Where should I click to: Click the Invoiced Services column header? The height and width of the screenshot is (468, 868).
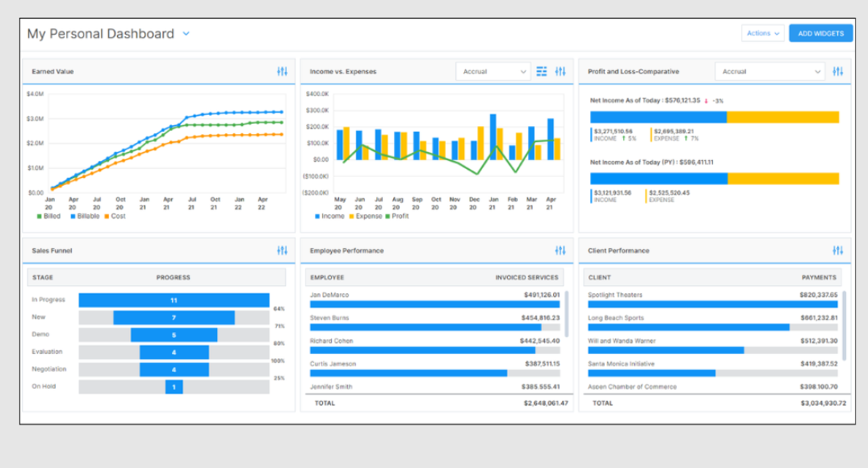click(x=526, y=277)
